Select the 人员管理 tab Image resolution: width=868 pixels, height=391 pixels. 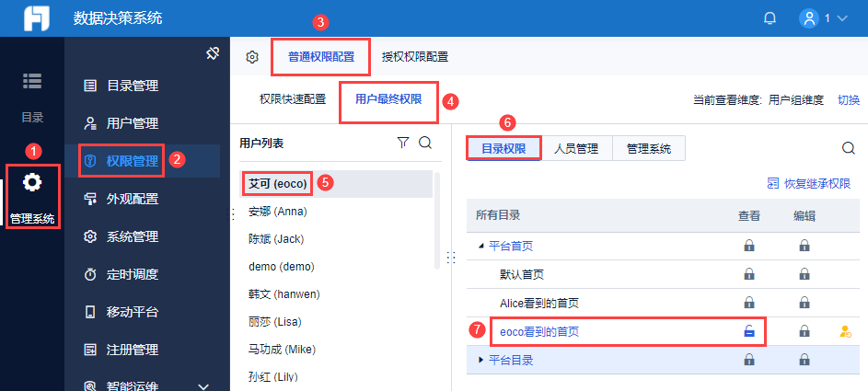tap(576, 148)
